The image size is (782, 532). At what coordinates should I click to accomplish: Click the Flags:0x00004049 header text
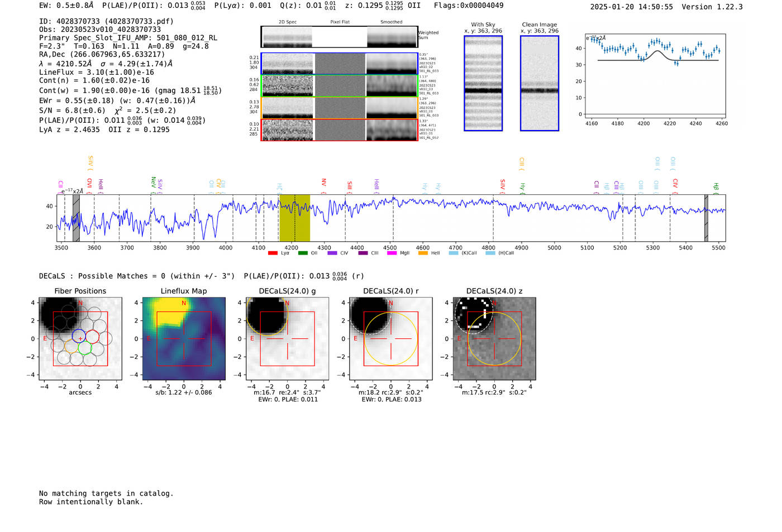(469, 6)
